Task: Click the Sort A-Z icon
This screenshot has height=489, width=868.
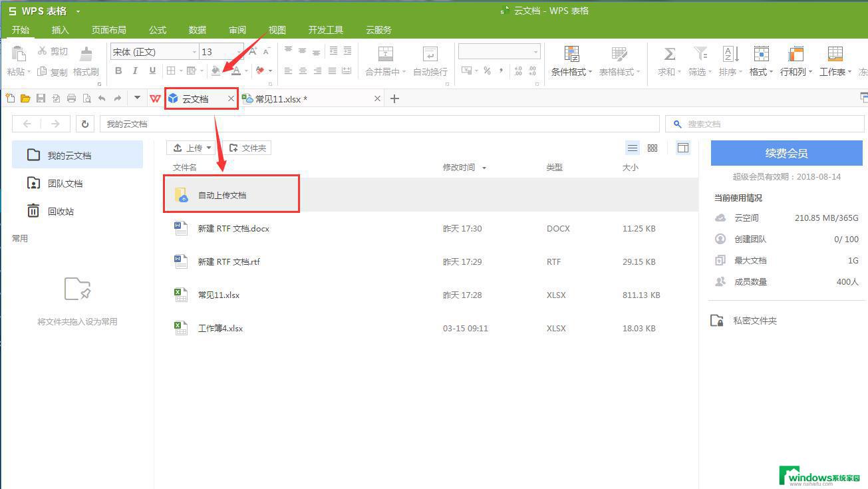Action: point(730,54)
